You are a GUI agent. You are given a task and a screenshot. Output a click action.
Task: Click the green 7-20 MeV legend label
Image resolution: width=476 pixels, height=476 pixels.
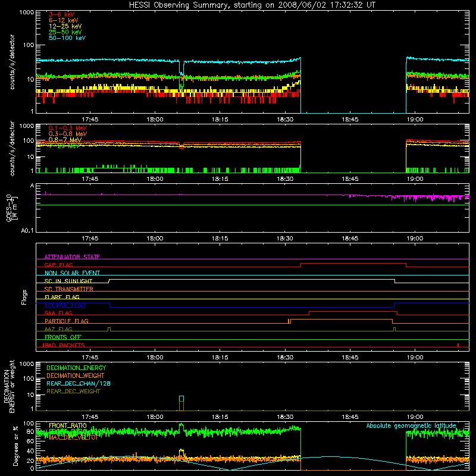tap(64, 146)
